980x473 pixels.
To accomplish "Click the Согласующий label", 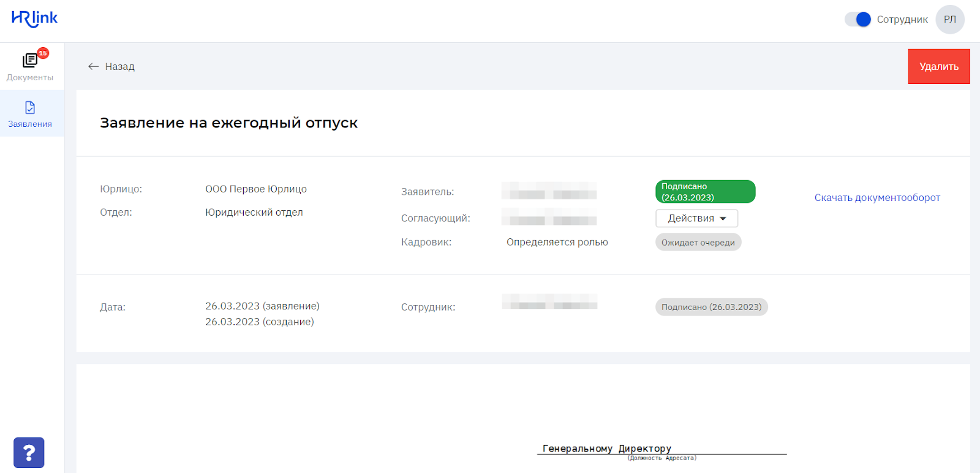I will [435, 219].
